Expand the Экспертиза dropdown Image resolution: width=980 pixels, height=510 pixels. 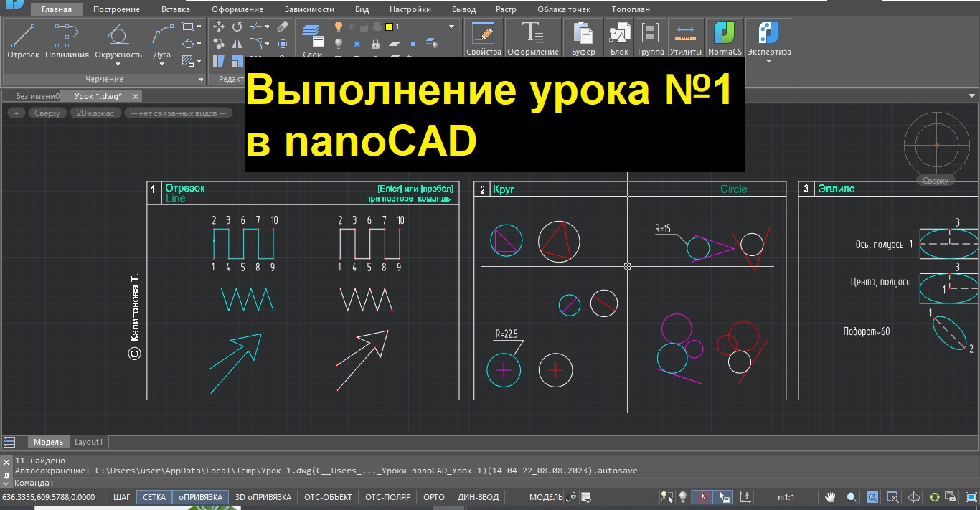tap(768, 61)
